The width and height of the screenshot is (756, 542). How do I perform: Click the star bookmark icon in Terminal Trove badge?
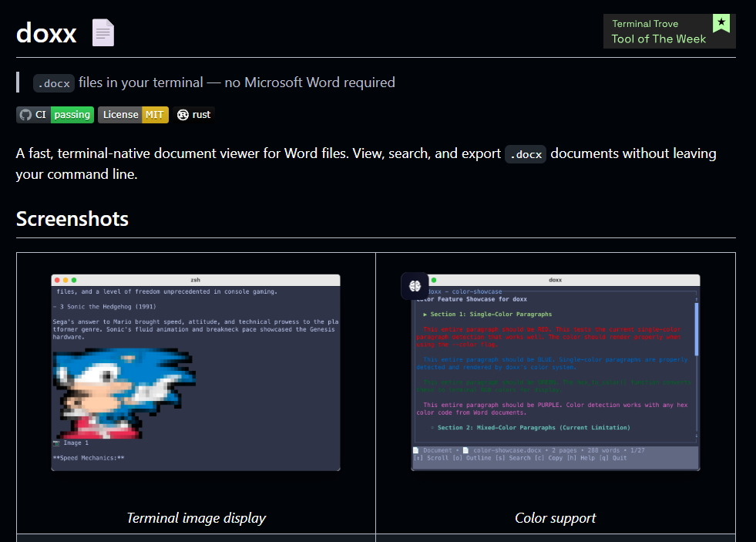coord(721,22)
